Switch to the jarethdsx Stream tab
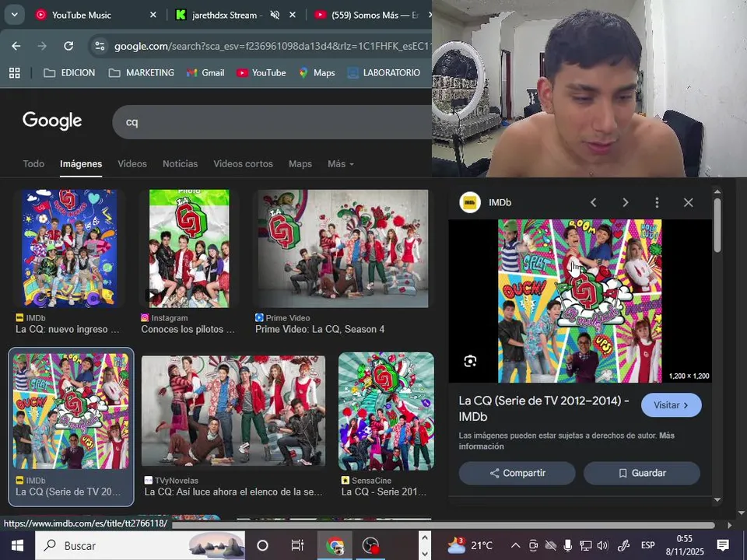747x560 pixels. 224,16
